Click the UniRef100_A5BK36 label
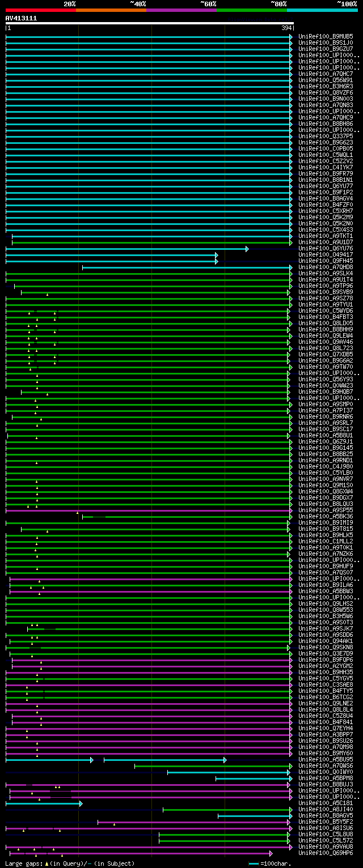This screenshot has height=868, width=363. click(326, 516)
